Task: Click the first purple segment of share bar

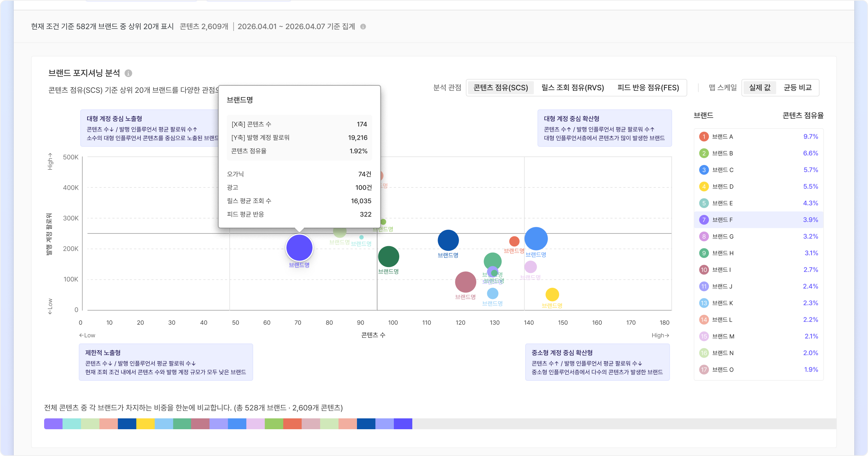Action: click(53, 424)
